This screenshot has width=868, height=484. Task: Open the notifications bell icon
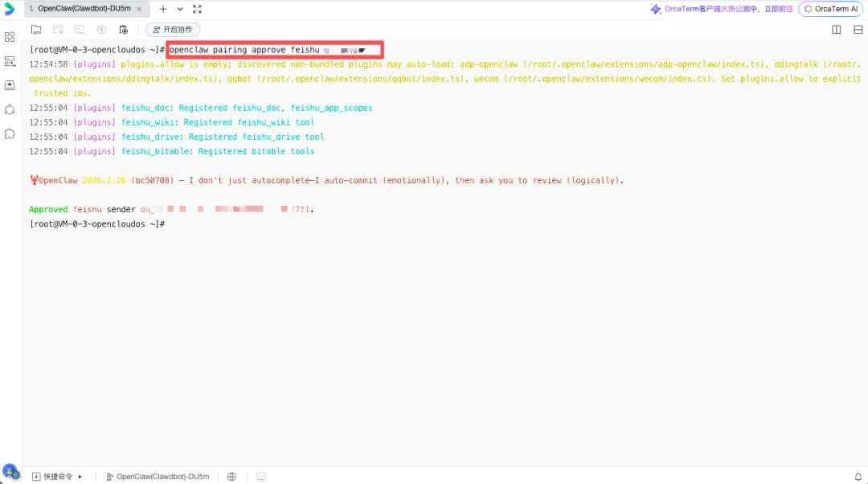pyautogui.click(x=858, y=476)
